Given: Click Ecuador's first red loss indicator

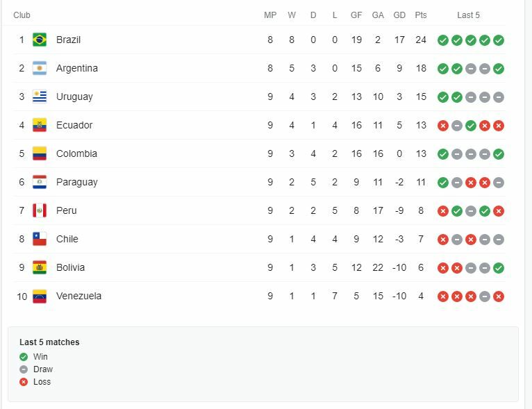Looking at the screenshot, I should (x=443, y=126).
